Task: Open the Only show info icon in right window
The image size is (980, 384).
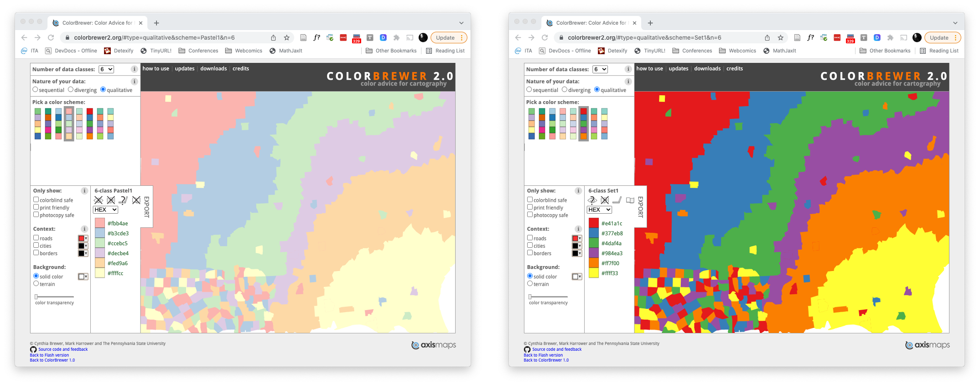Action: (578, 191)
